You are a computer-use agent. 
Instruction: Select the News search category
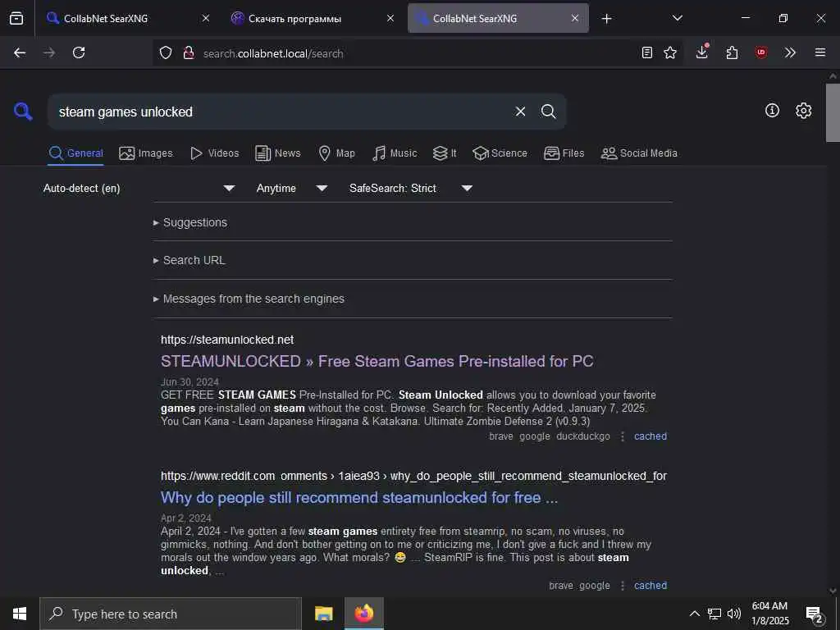[278, 153]
